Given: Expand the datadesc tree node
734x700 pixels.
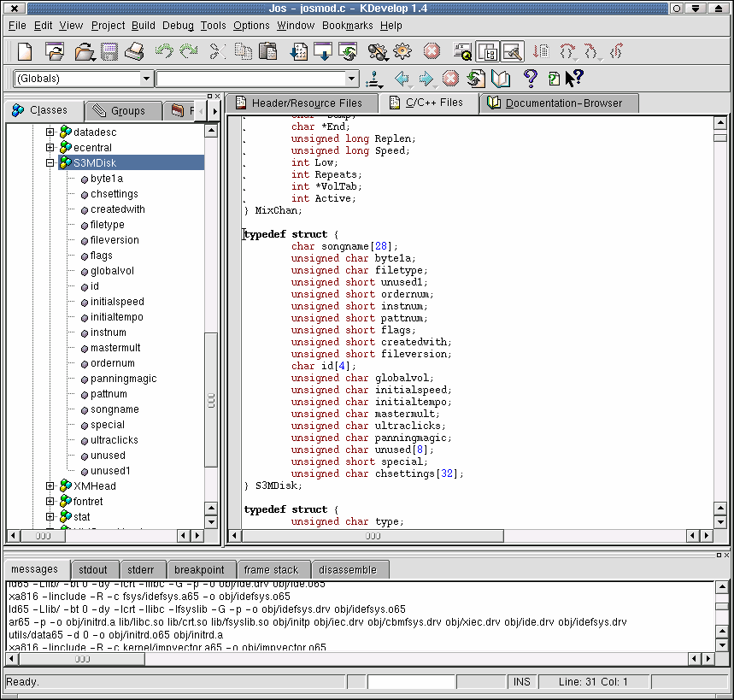Looking at the screenshot, I should 50,132.
